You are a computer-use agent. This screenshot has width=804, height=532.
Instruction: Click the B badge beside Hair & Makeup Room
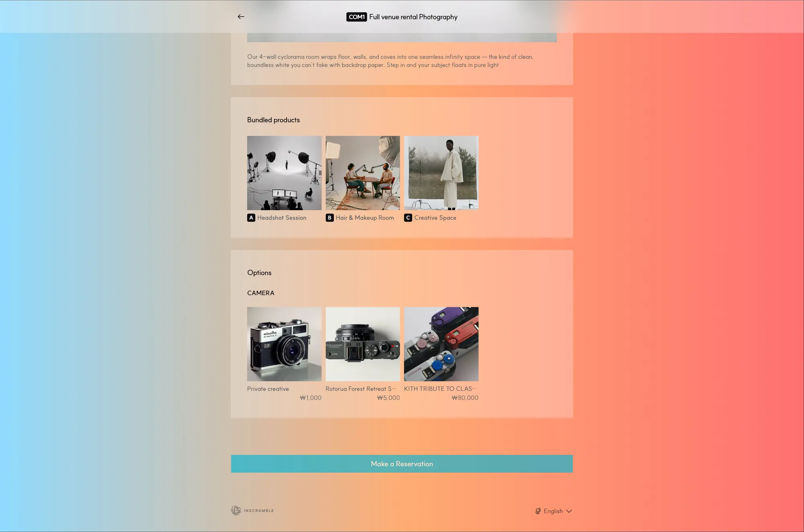[330, 218]
